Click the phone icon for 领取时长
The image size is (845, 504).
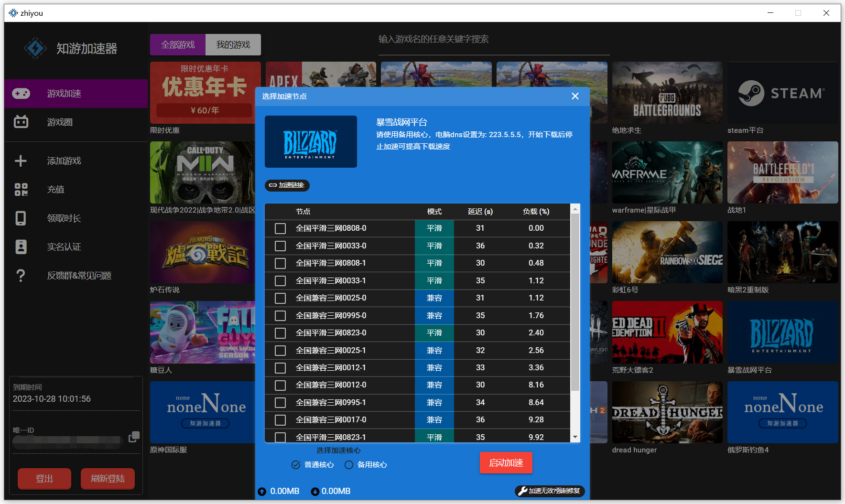[x=21, y=218]
